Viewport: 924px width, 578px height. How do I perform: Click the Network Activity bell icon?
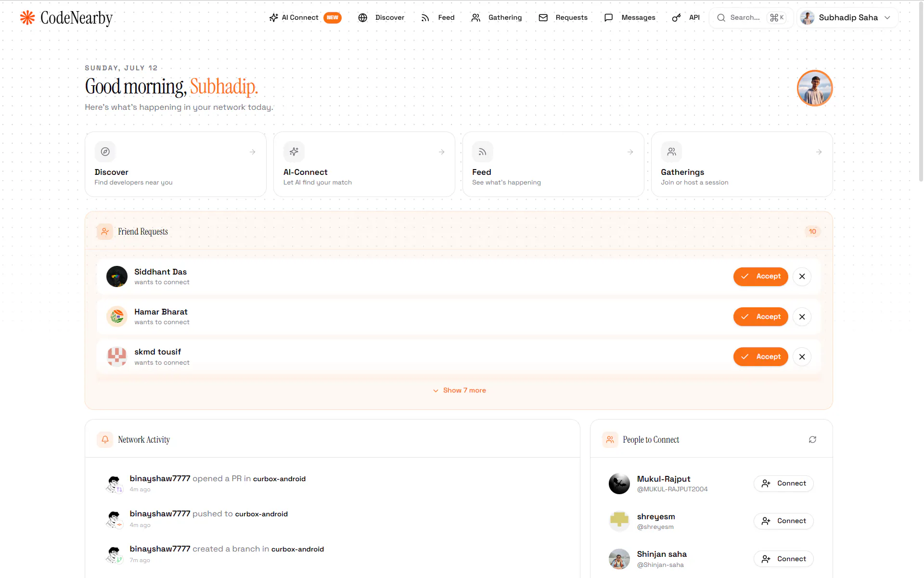(x=105, y=440)
